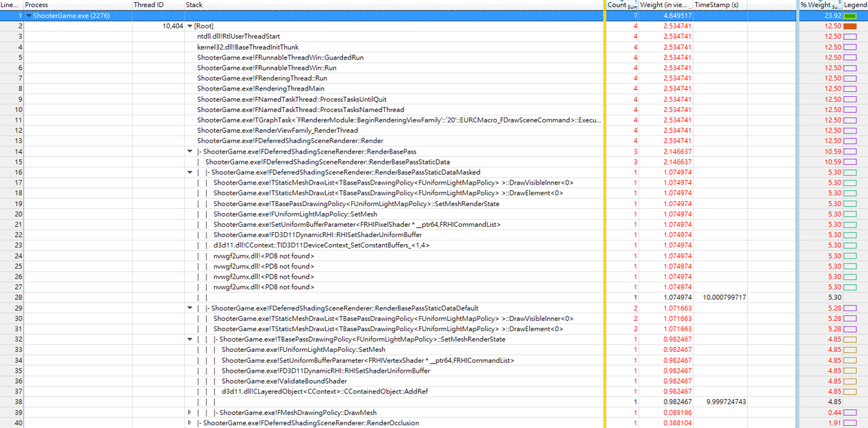Click weight value 0.388104 on RenderOcclusion row
This screenshot has height=428, width=868.
(x=678, y=422)
